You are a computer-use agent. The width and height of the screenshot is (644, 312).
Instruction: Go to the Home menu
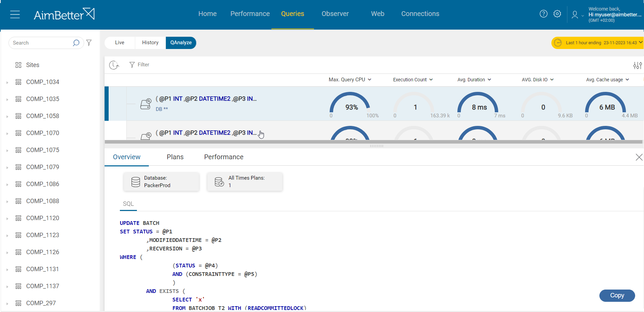point(207,14)
